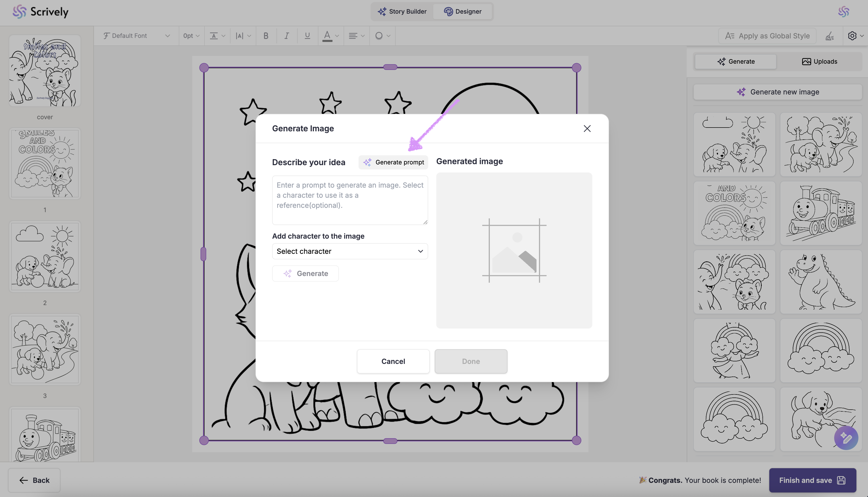Click the floating purple magic-pen button
The width and height of the screenshot is (868, 497).
click(846, 438)
